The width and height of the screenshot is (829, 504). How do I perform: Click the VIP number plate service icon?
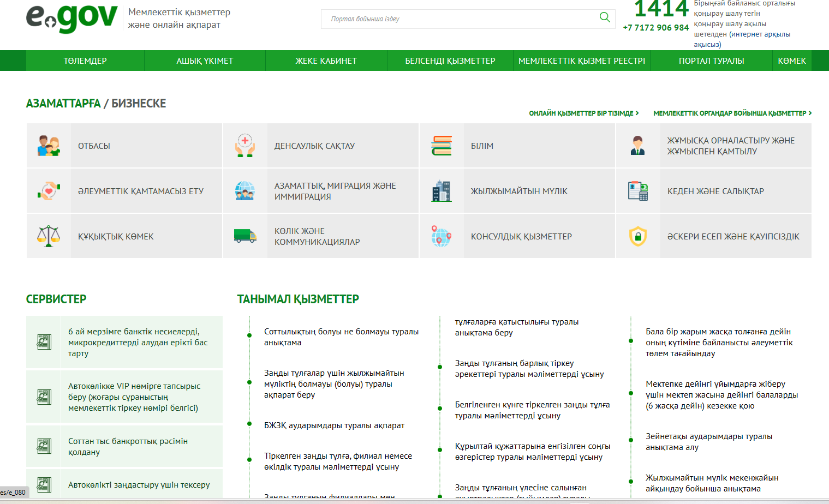point(44,397)
